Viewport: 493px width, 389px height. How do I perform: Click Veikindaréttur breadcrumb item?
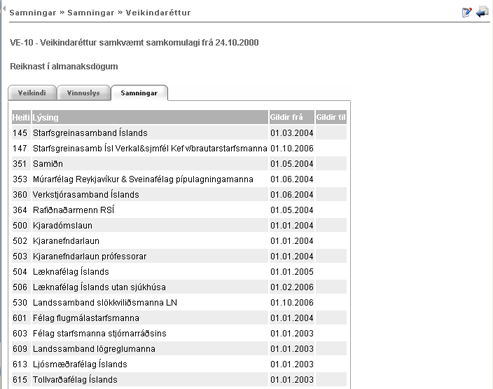(158, 13)
